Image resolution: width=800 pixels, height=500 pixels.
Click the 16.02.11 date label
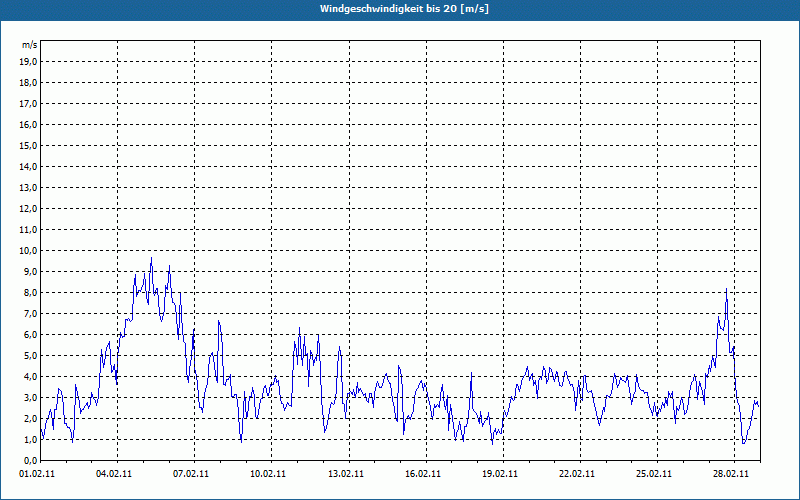(x=423, y=473)
